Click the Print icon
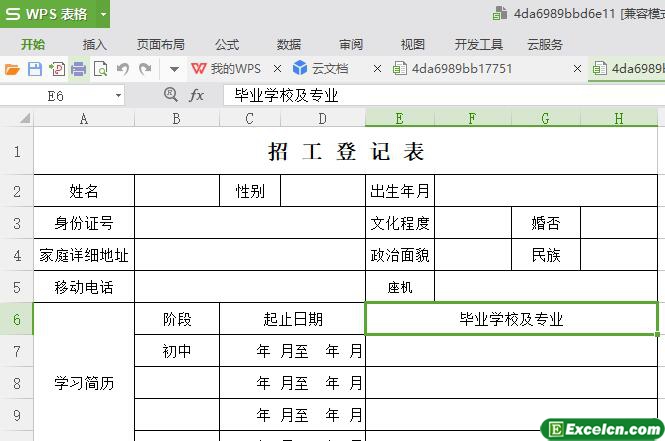Screen dimensions: 665x441 (x=79, y=69)
